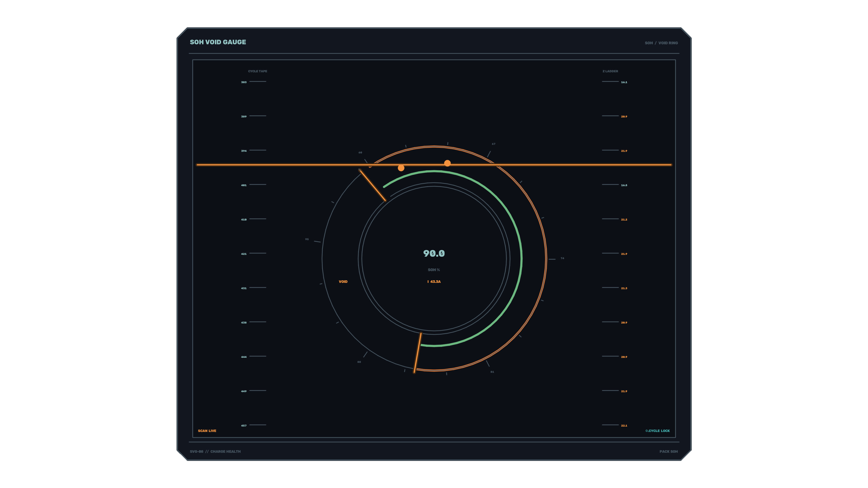Click the 43.3A current reading
Image resolution: width=868 pixels, height=488 pixels.
point(434,282)
